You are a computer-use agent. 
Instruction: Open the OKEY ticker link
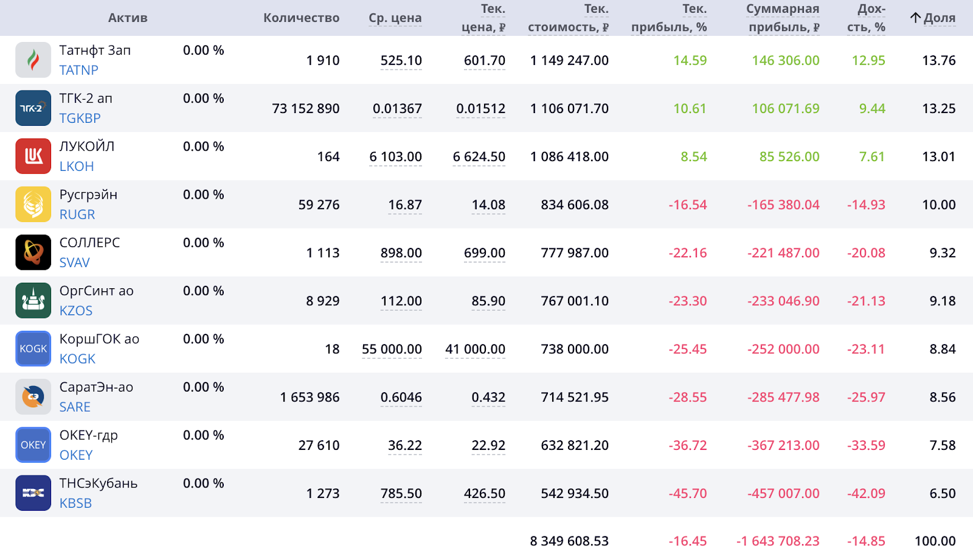pos(76,455)
